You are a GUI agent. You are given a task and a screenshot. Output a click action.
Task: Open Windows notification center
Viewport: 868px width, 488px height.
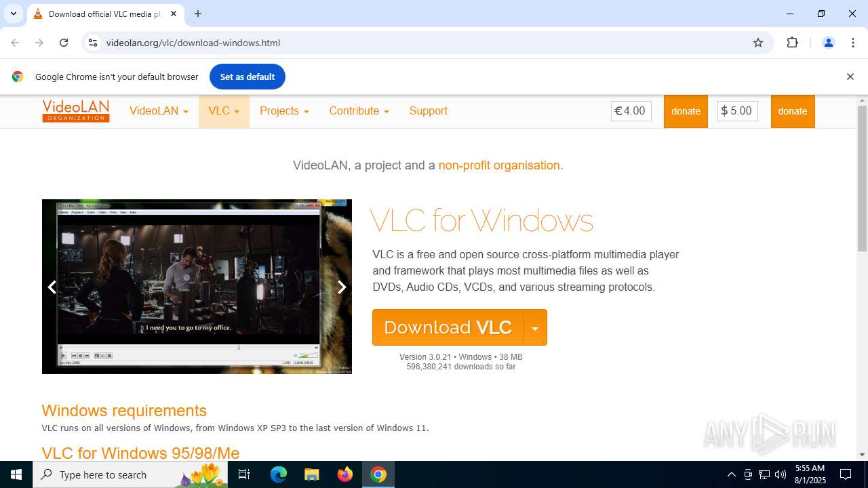click(x=846, y=474)
